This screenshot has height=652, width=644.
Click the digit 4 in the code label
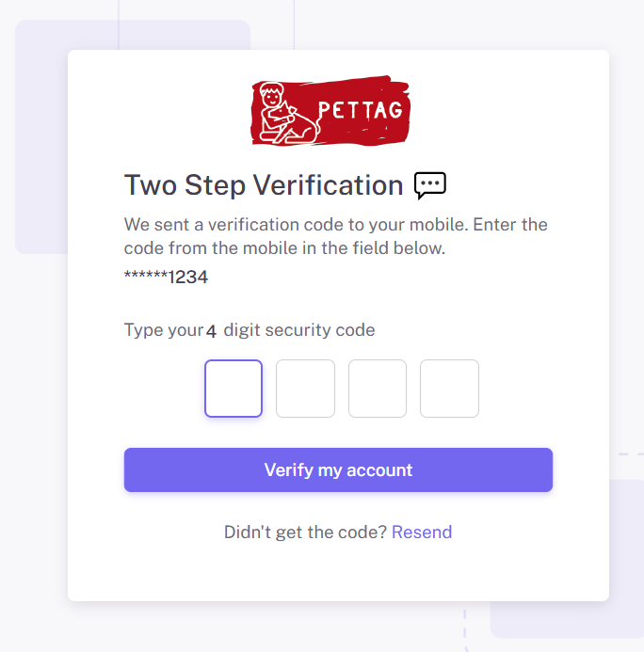click(x=212, y=331)
